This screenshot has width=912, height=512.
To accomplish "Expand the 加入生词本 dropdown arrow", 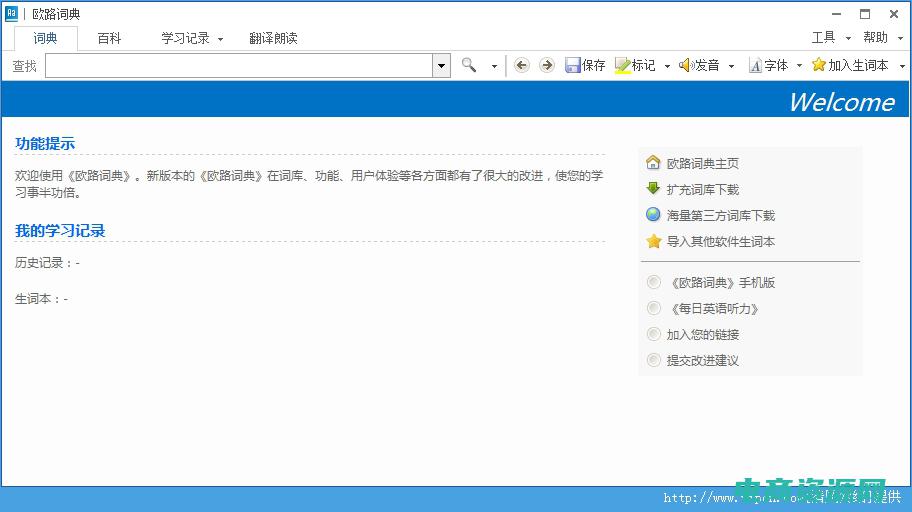I will click(x=902, y=66).
